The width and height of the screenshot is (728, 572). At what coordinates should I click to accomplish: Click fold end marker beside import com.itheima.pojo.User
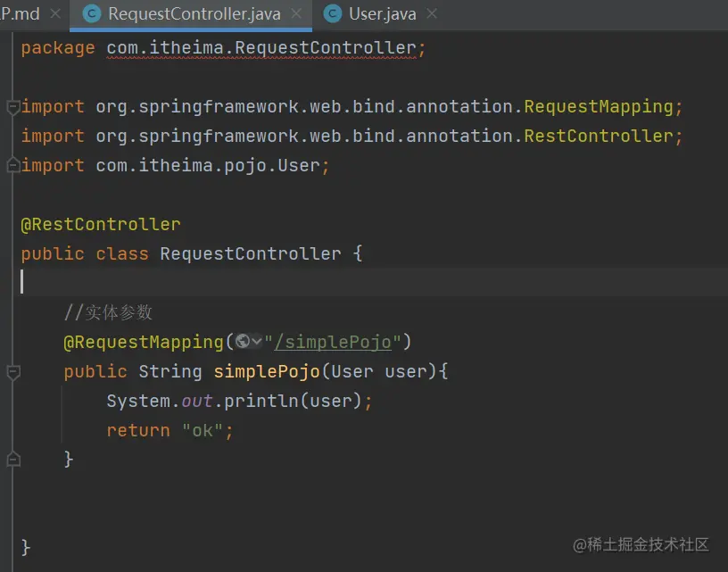[13, 165]
